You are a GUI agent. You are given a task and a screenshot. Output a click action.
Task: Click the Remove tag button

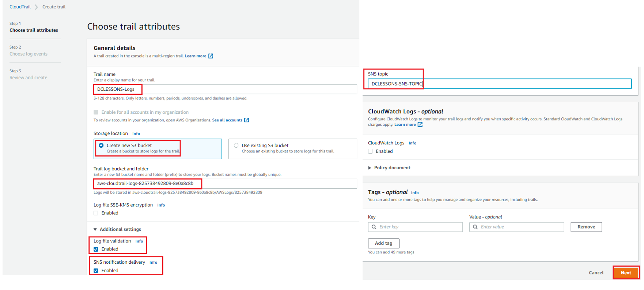tap(586, 227)
